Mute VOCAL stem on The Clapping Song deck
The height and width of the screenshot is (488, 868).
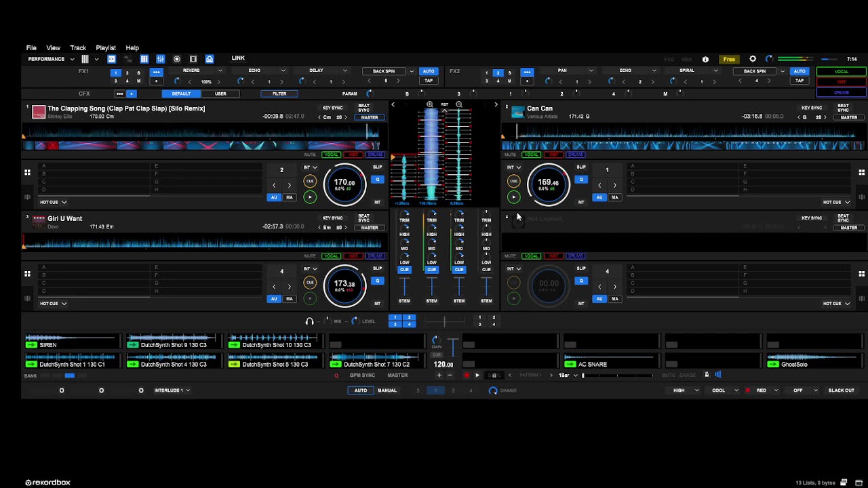pos(331,155)
